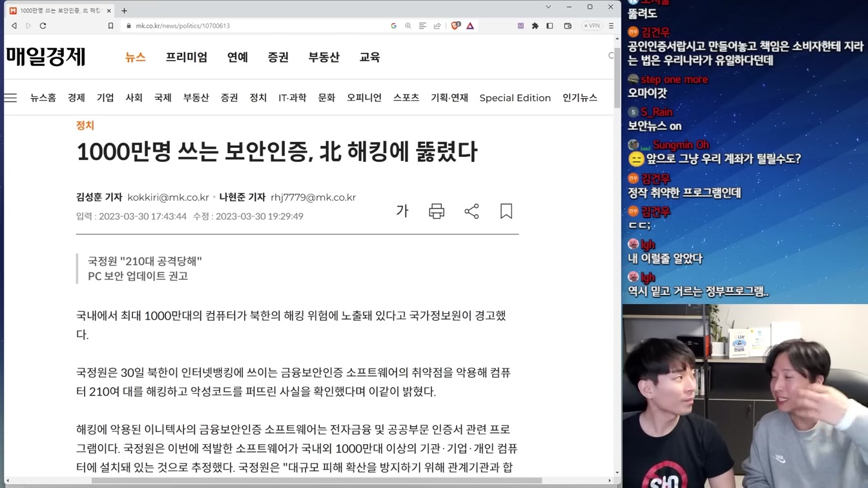Open 프리미엄 in top navigation
The width and height of the screenshot is (868, 488).
point(186,57)
